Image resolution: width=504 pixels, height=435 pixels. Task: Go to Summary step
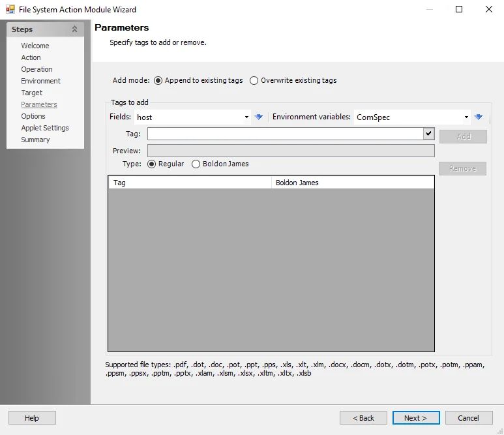click(35, 140)
